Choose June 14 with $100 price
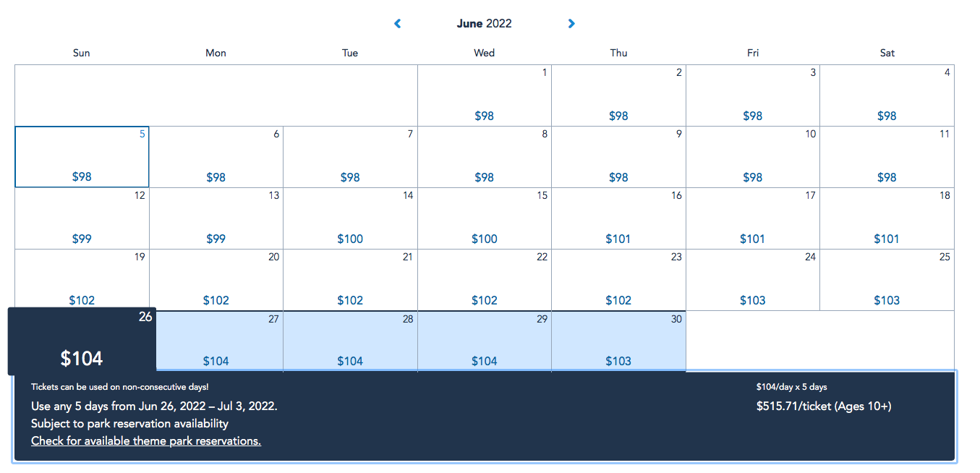Screen dimensions: 980x473 [x=350, y=218]
